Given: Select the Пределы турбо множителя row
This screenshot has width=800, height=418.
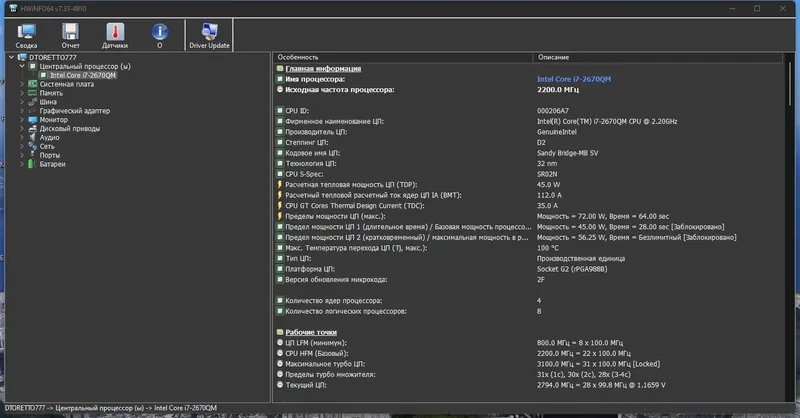Looking at the screenshot, I should (528, 375).
